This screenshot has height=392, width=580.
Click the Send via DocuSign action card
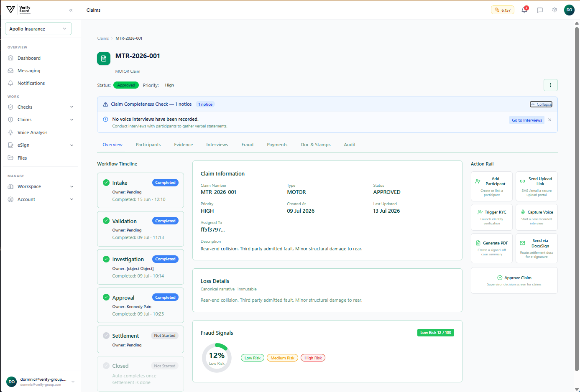(x=537, y=248)
